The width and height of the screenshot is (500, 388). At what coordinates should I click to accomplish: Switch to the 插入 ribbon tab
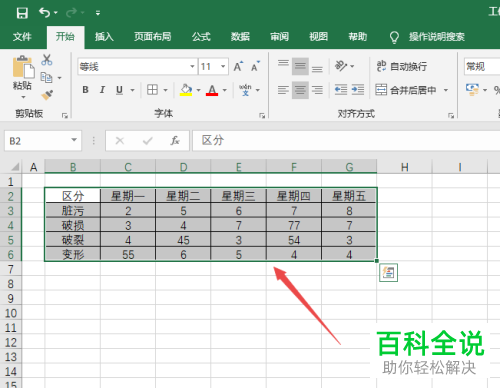pos(104,36)
